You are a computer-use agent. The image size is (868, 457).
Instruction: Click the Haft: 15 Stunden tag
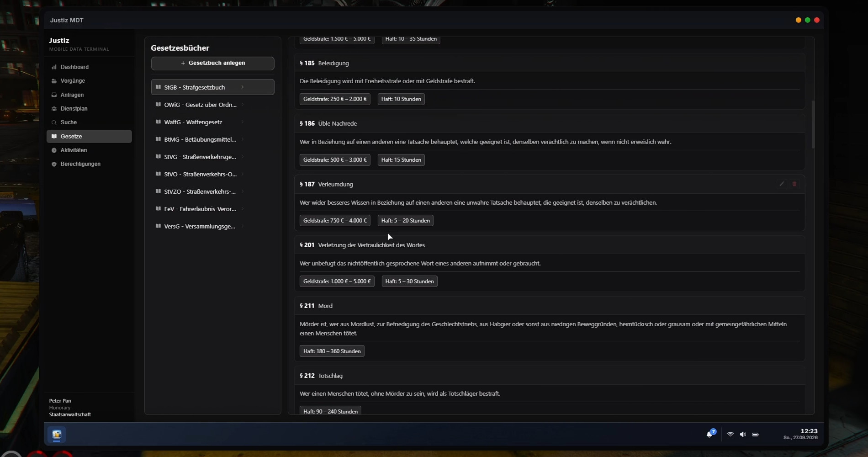401,159
